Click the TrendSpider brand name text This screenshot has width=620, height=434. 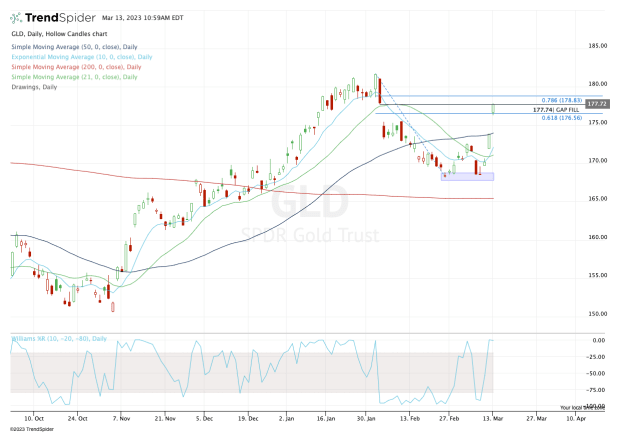pyautogui.click(x=60, y=18)
